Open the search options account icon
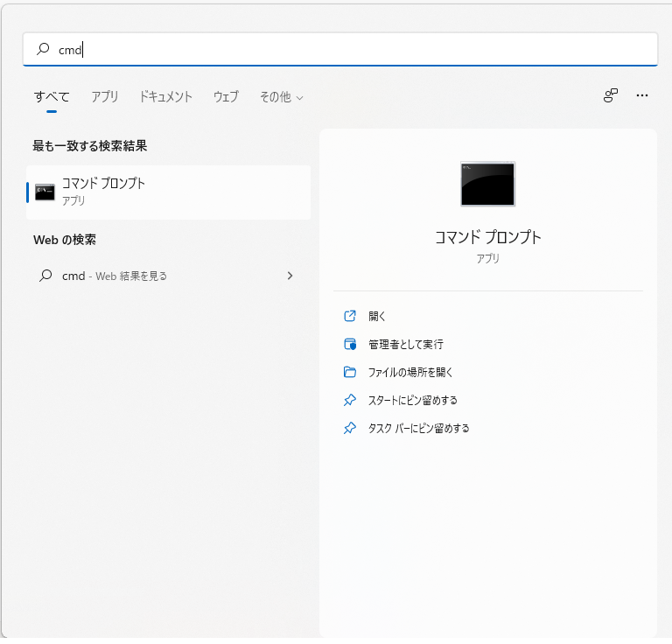Image resolution: width=672 pixels, height=644 pixels. (610, 95)
